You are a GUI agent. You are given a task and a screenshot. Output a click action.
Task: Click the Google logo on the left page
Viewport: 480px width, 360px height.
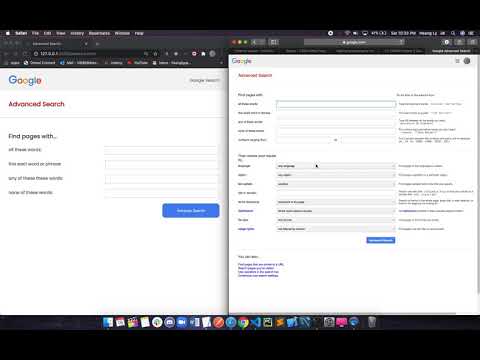point(25,80)
